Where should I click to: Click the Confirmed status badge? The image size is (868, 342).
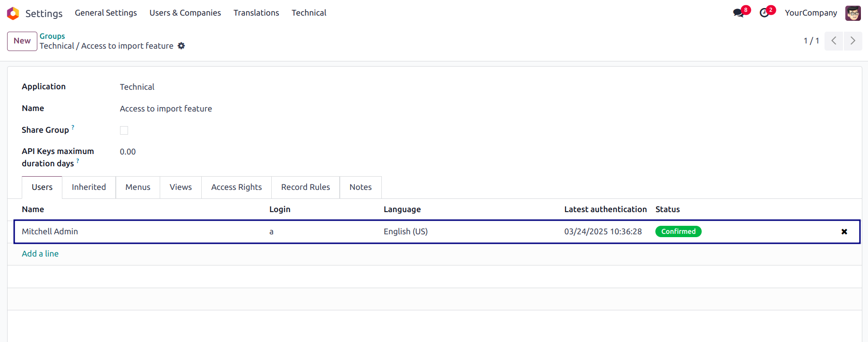point(678,231)
